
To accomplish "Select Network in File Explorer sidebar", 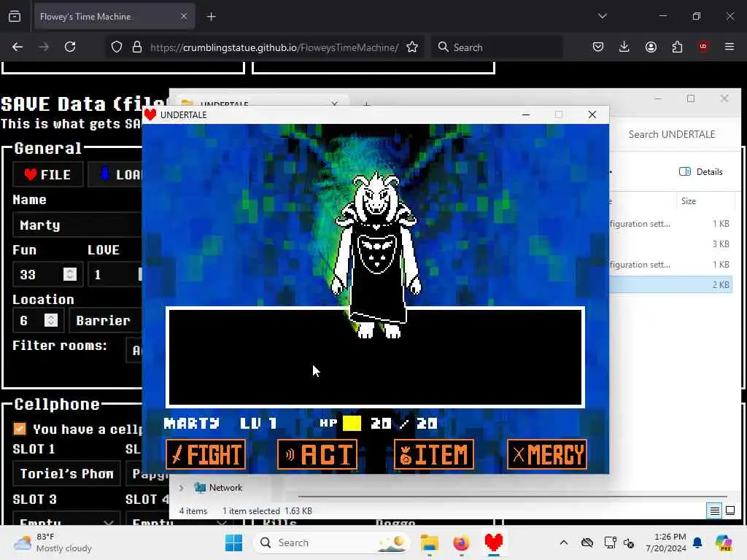I will pos(225,488).
